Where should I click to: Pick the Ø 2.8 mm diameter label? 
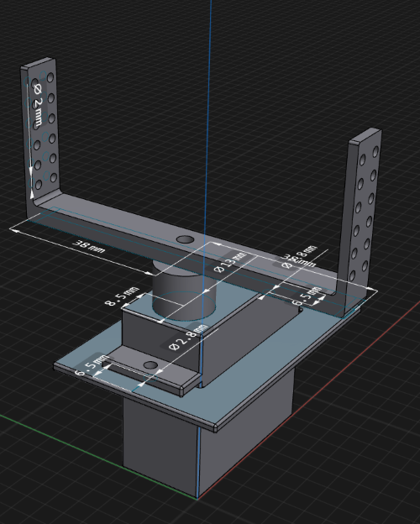[189, 337]
